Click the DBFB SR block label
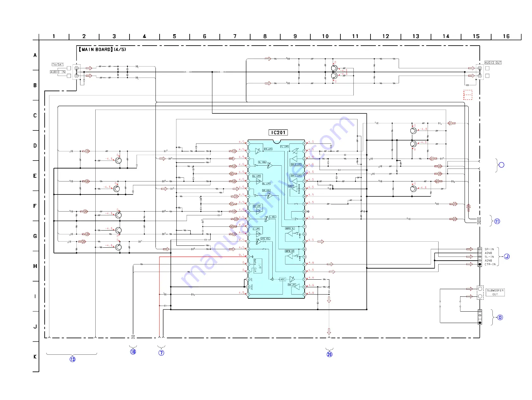Viewport: 532px width, 400px height. [x=289, y=251]
